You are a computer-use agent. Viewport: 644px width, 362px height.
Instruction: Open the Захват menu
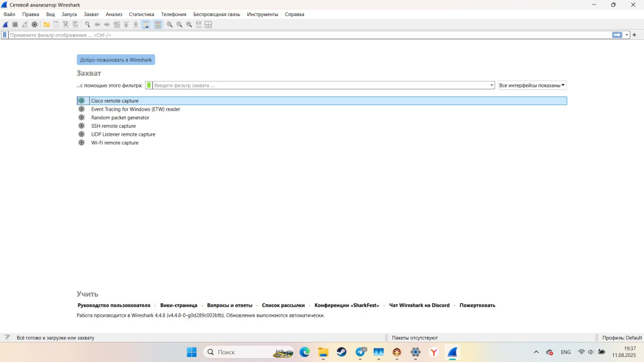point(91,15)
